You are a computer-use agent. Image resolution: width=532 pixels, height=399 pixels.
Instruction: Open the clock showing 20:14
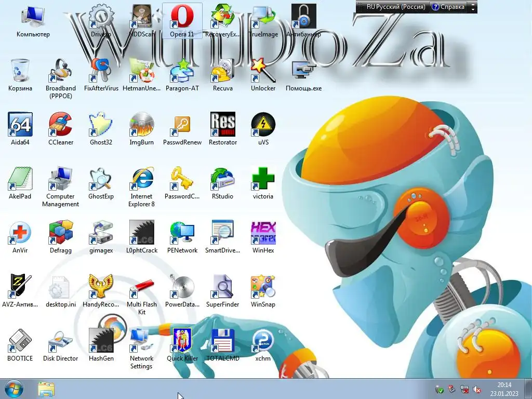[x=504, y=389]
